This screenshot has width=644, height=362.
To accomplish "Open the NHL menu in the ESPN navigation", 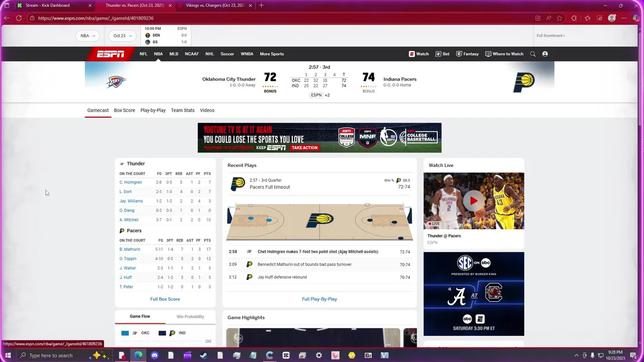I will pos(209,54).
